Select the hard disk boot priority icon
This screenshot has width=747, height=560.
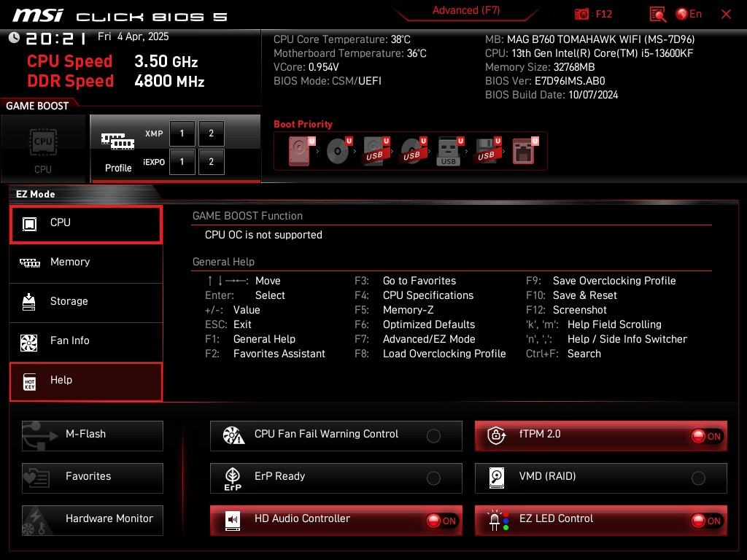point(299,151)
